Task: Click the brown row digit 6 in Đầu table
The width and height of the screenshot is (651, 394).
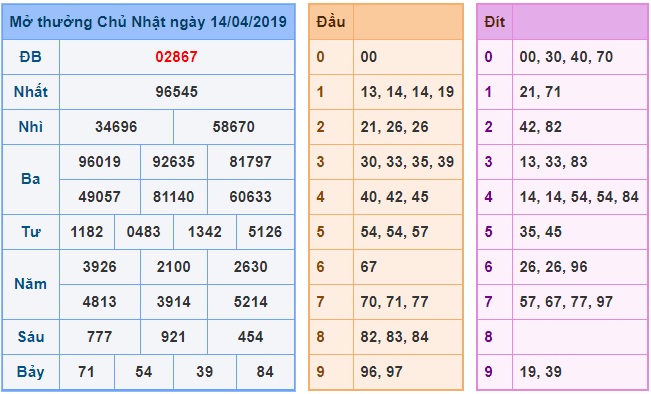Action: [x=320, y=267]
